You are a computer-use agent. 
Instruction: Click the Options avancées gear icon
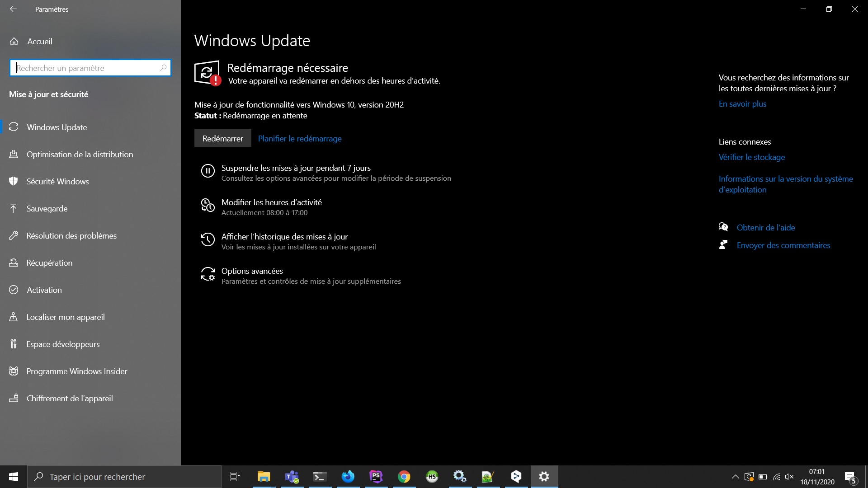pyautogui.click(x=208, y=274)
